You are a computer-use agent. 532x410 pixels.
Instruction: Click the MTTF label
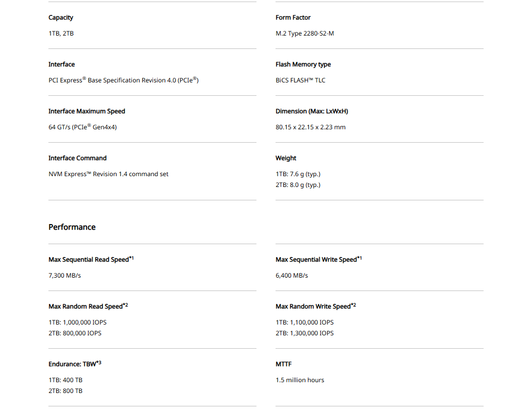(x=283, y=364)
